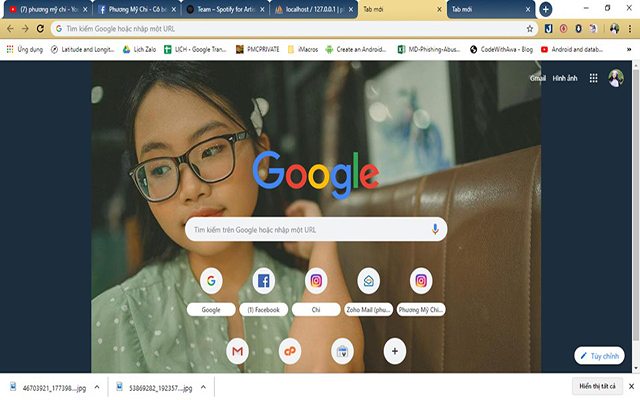Click the Tùy chỉnh customize button

pos(599,356)
